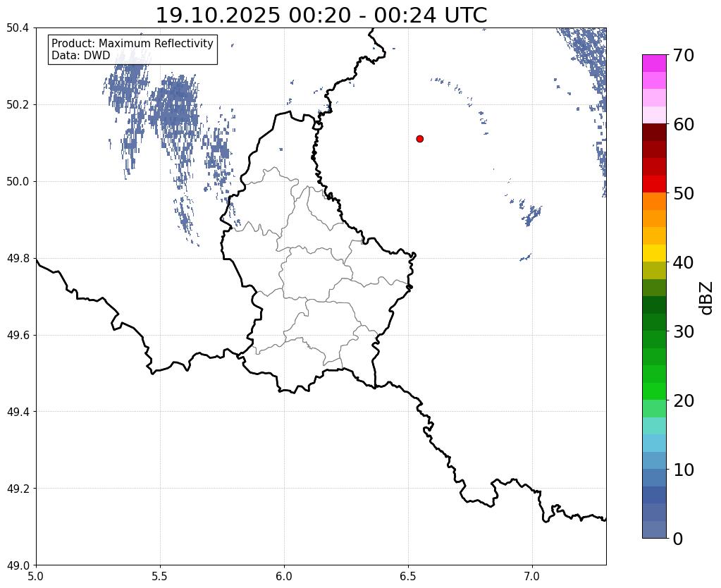Click the 'Data: DWD' legend line
This screenshot has height=588, width=721.
click(x=81, y=55)
